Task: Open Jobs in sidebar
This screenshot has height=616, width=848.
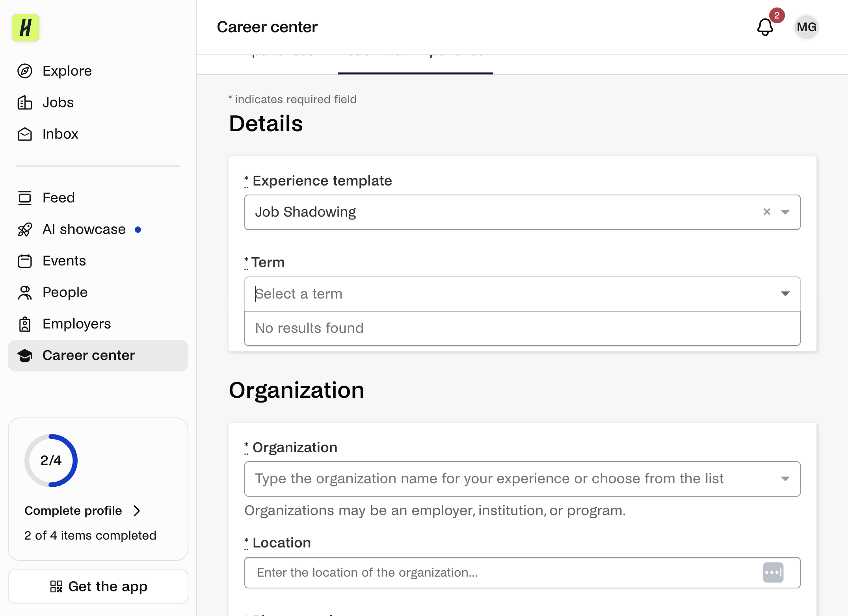Action: click(x=98, y=102)
